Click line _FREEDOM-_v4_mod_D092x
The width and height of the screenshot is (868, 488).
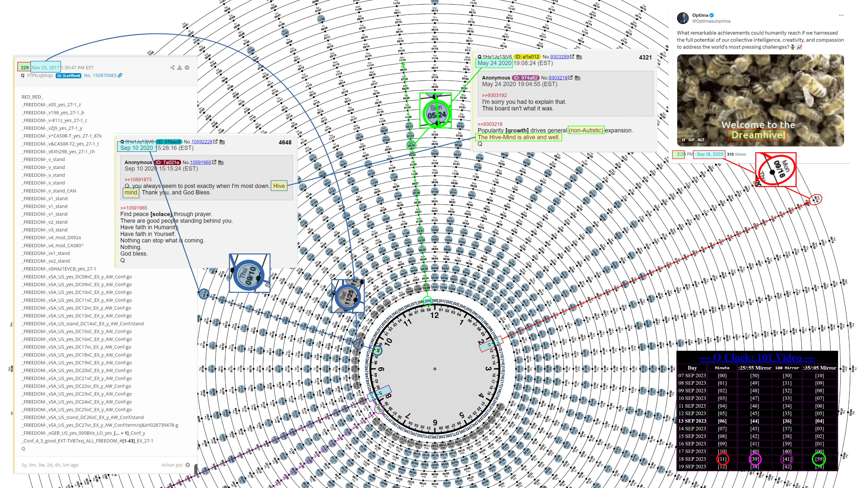point(51,238)
